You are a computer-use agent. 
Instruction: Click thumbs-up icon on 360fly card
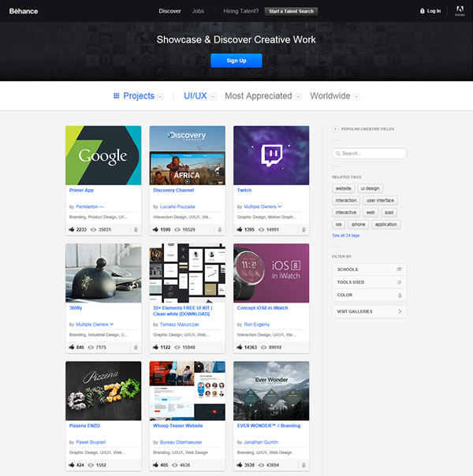point(72,347)
